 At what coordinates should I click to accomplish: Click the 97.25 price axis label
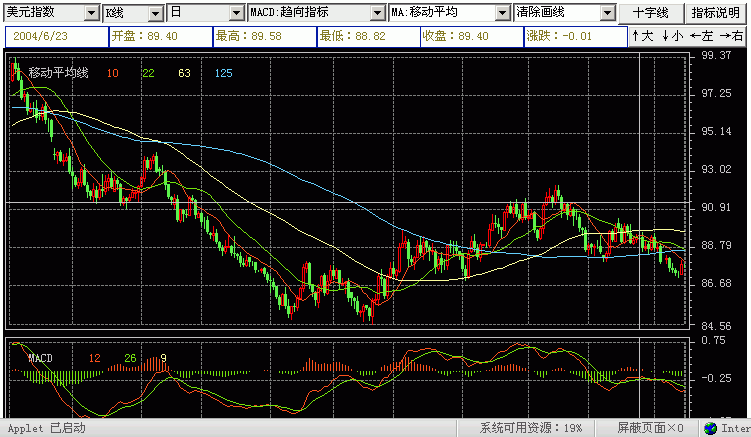coord(717,93)
